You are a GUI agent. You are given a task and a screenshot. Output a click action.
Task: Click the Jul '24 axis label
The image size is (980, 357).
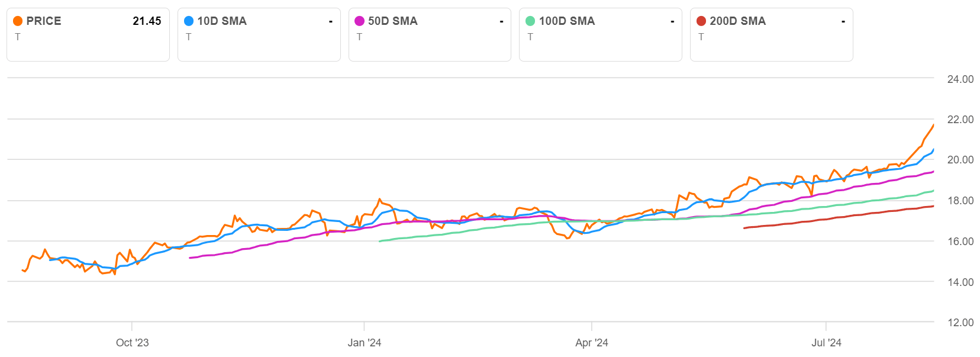(826, 343)
